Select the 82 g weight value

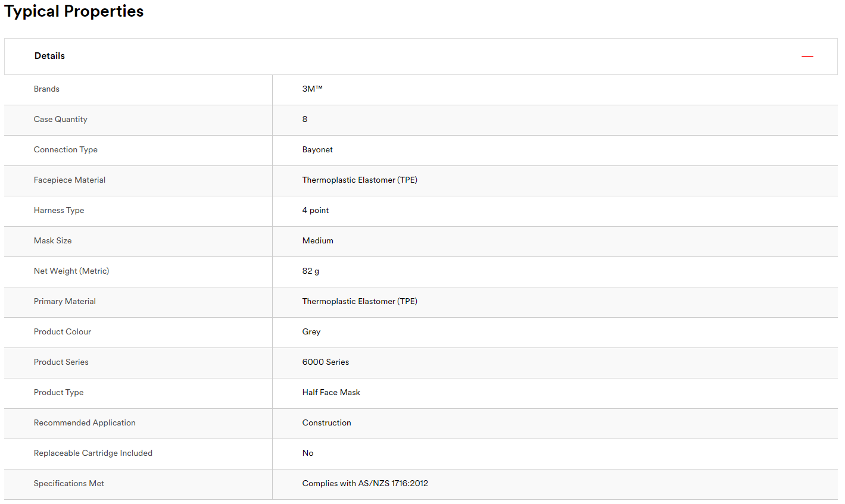(311, 271)
